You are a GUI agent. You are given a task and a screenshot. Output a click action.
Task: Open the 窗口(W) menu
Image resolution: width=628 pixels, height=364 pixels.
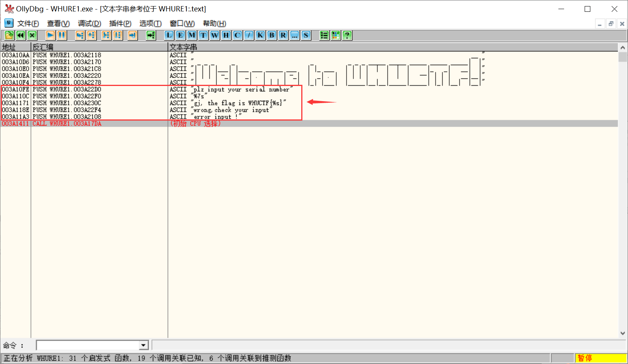tap(182, 24)
